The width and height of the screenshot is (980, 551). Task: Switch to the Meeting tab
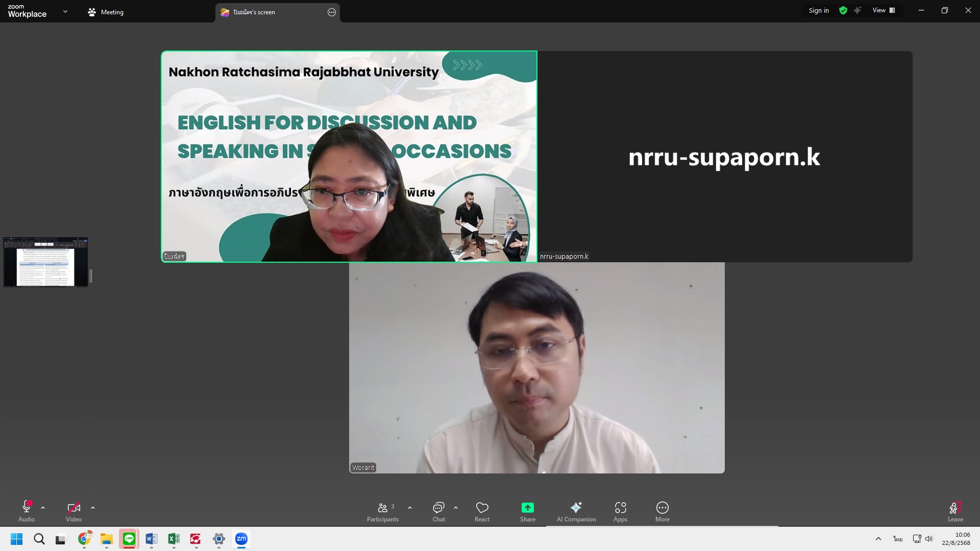106,12
